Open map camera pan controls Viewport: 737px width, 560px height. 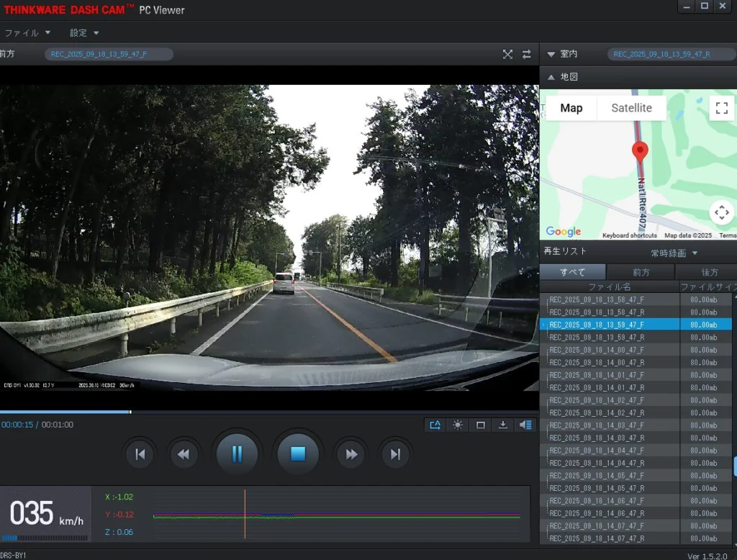coord(721,212)
